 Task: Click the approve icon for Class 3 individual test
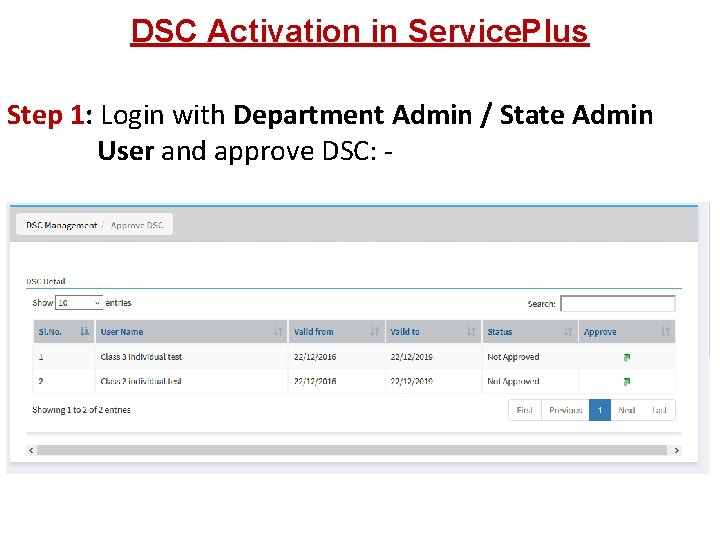[x=627, y=357]
